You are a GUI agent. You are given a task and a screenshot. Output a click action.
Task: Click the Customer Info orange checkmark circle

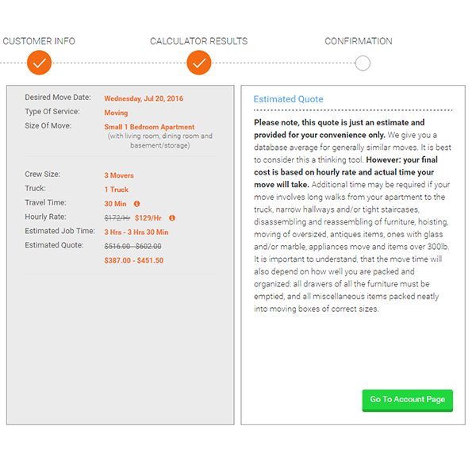tap(39, 62)
